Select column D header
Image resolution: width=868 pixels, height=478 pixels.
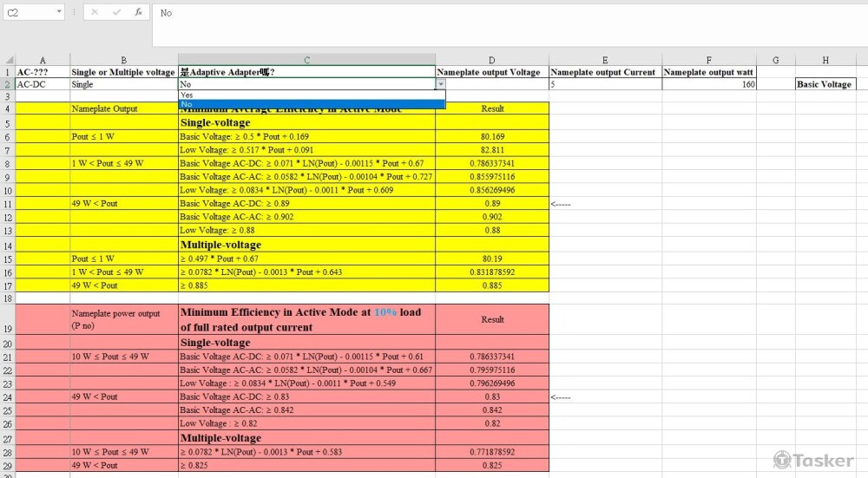[x=492, y=60]
